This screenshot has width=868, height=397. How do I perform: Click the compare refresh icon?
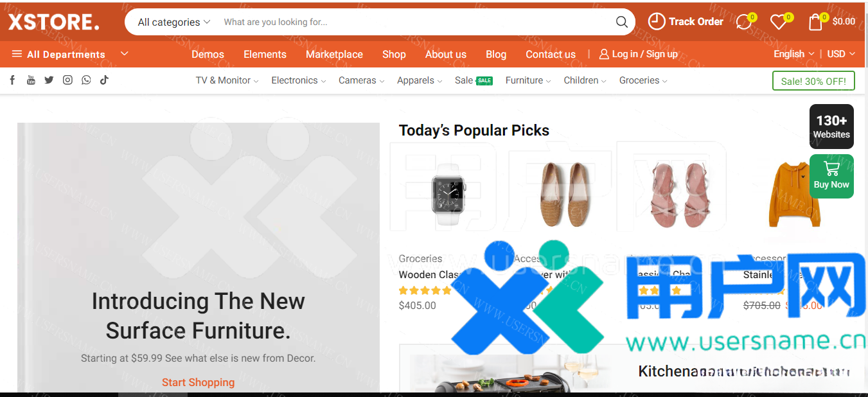click(x=743, y=22)
